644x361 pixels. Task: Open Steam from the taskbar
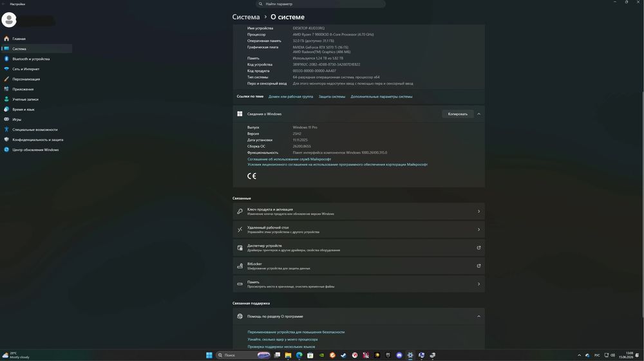pos(343,355)
